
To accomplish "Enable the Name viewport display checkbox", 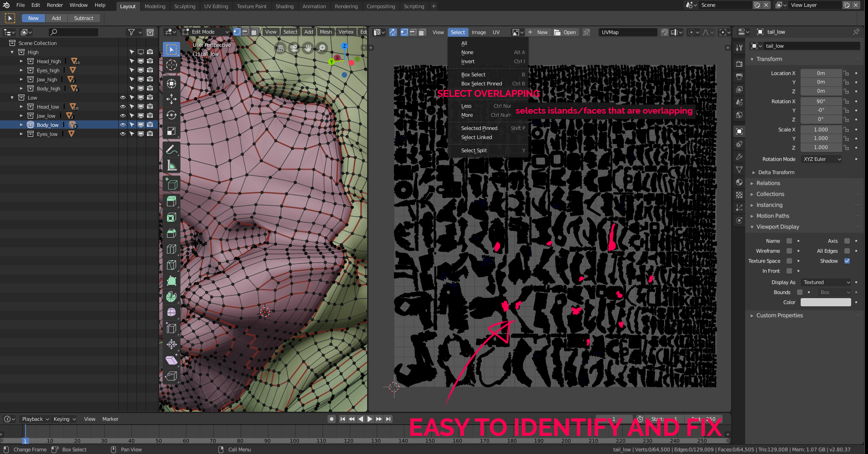I will 789,241.
